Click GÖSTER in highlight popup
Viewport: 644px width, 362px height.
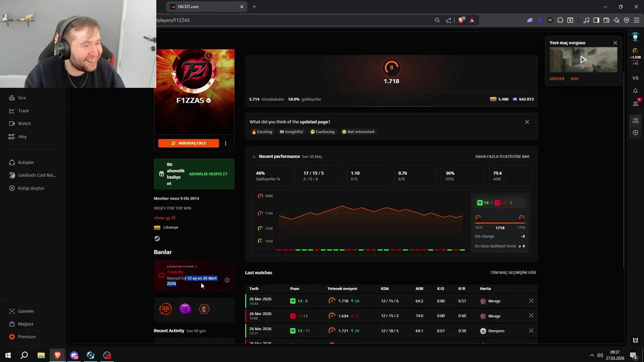[x=556, y=79]
